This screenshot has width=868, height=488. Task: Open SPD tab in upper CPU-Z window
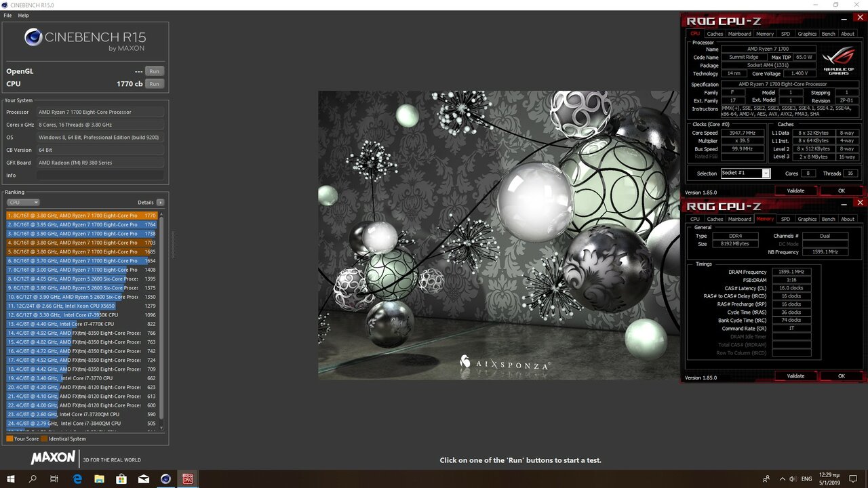click(785, 34)
